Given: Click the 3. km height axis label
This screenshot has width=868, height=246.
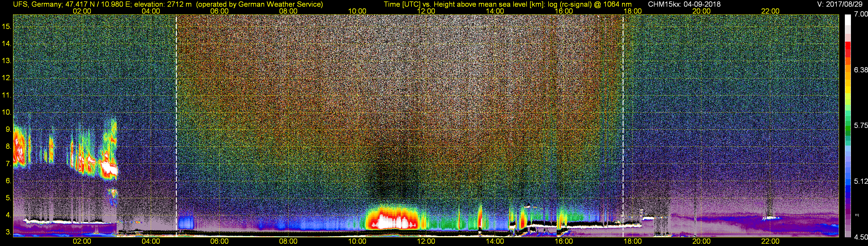Looking at the screenshot, I should point(8,232).
